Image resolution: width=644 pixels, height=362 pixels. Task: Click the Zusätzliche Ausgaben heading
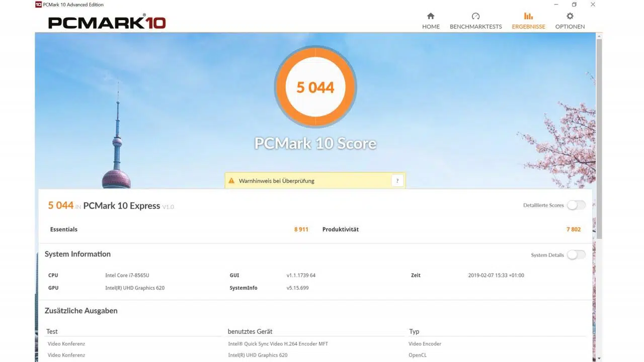click(81, 311)
